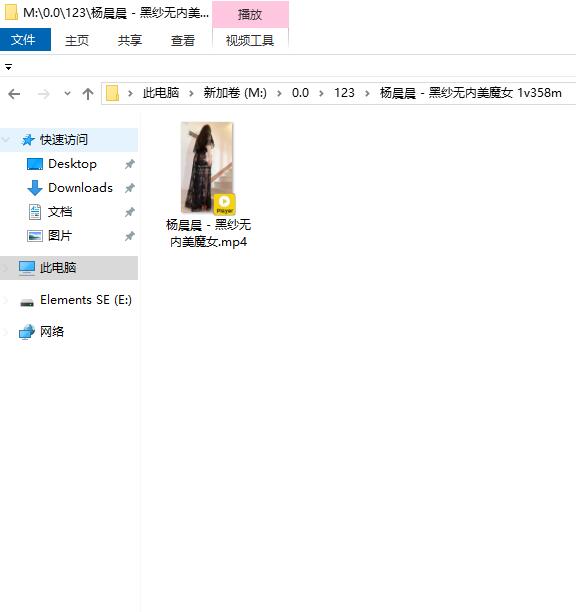
Task: Select the 视频工具 tab
Action: (x=250, y=40)
